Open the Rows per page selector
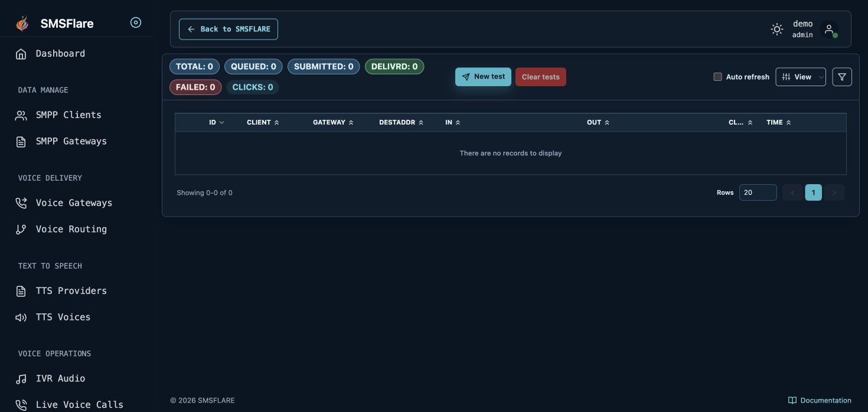868x412 pixels. 758,192
